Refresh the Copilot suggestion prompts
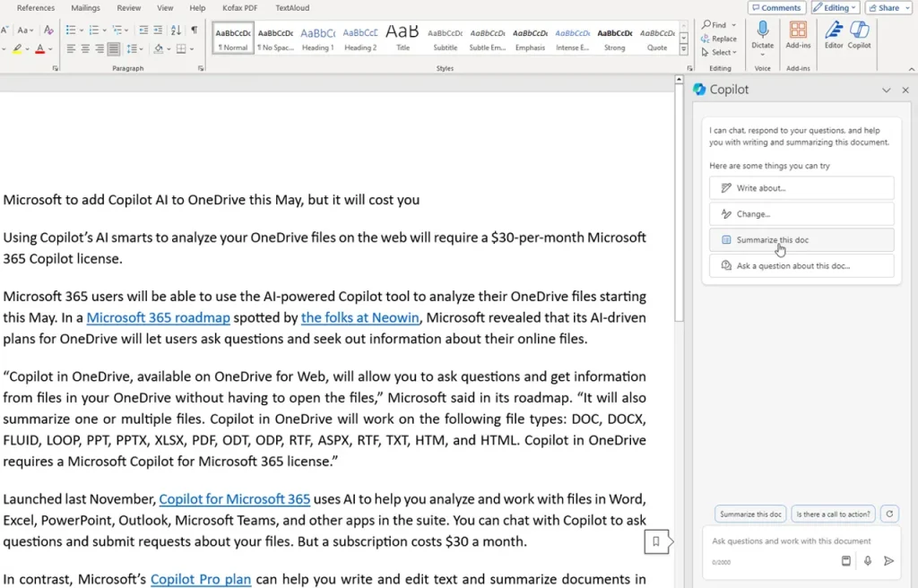The height and width of the screenshot is (588, 918). 889,514
